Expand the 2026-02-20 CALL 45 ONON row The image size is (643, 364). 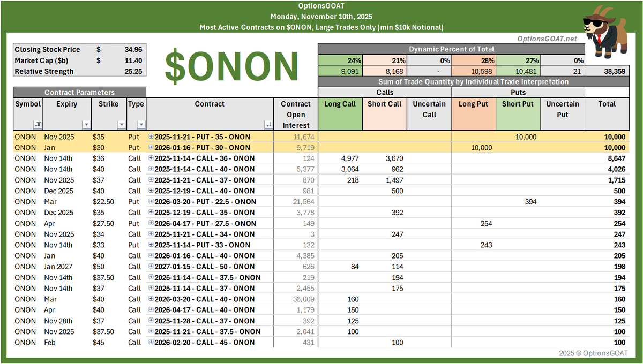point(151,343)
